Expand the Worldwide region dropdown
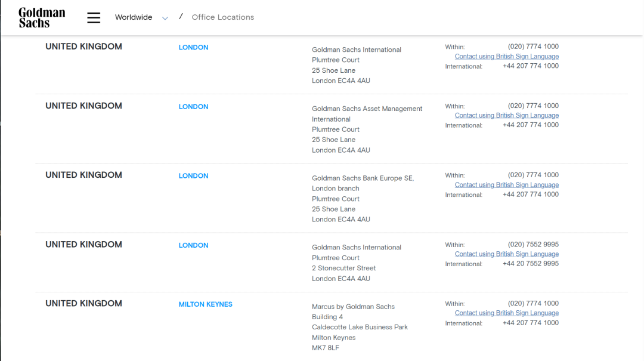644x361 pixels. pyautogui.click(x=141, y=17)
